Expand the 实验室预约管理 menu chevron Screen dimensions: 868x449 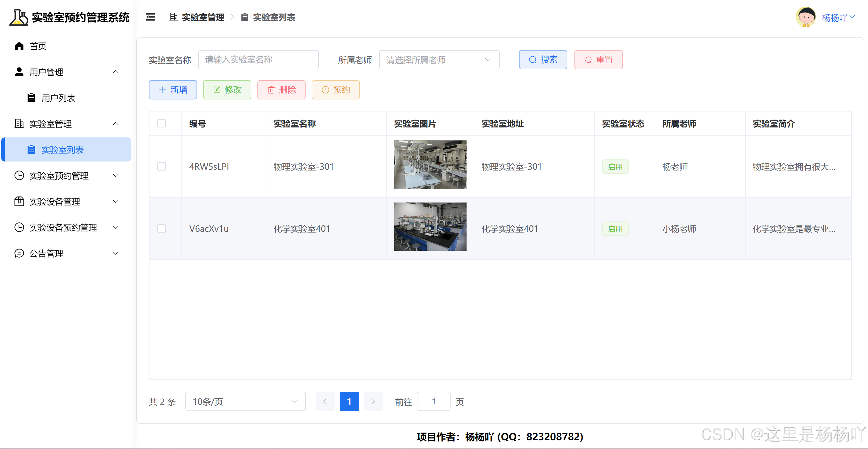[x=115, y=175]
